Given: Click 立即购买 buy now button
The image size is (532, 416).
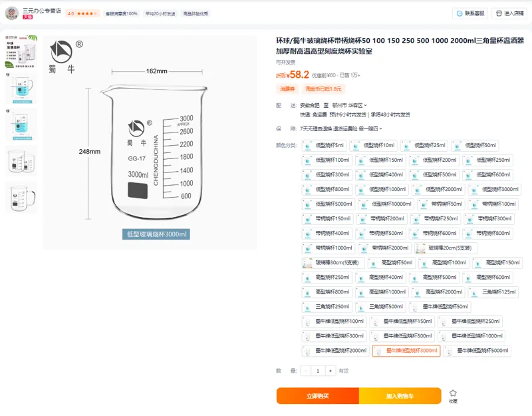Looking at the screenshot, I should point(318,396).
